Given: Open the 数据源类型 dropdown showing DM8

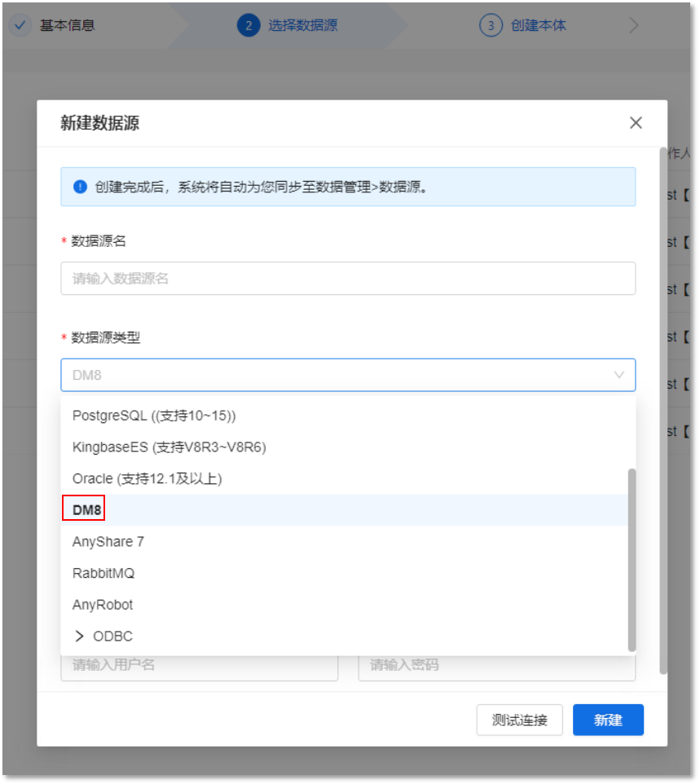Looking at the screenshot, I should (x=348, y=375).
